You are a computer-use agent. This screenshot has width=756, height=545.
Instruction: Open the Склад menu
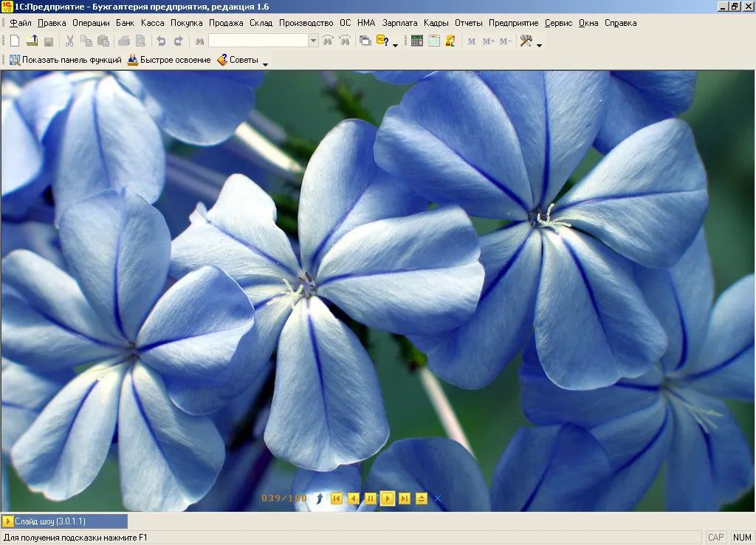click(x=261, y=23)
